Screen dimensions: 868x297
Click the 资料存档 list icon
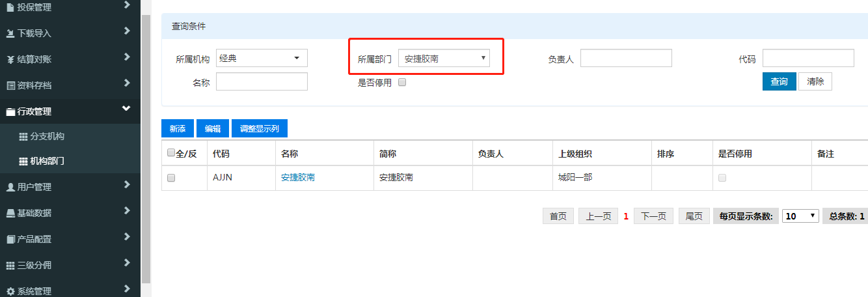10,85
